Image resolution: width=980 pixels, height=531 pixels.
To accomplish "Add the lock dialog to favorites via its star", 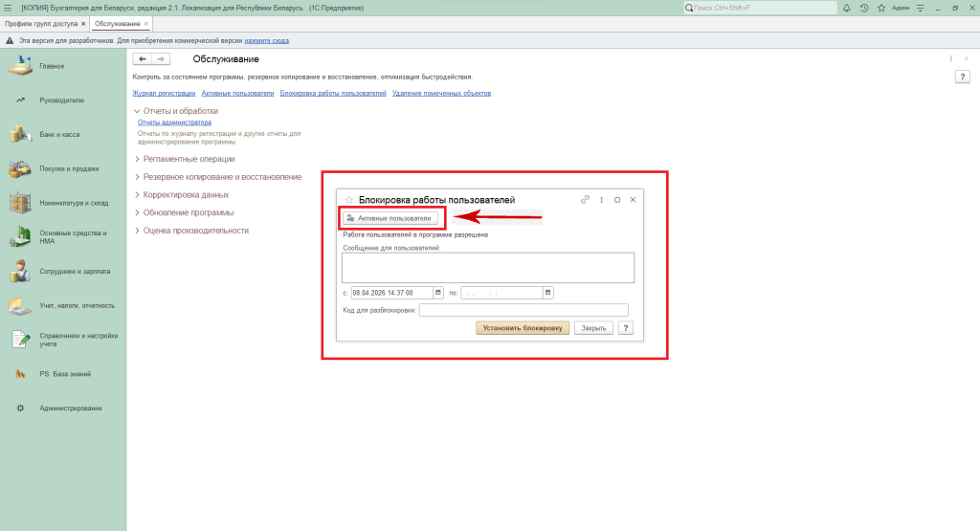I will click(348, 200).
